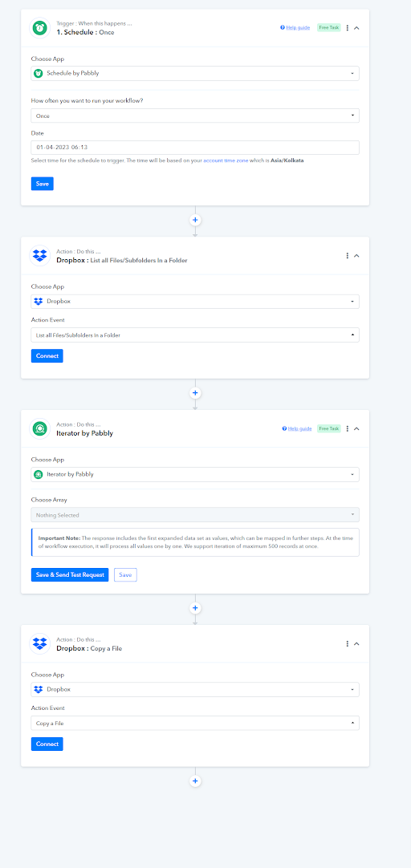Open the account time zone link
The height and width of the screenshot is (868, 411).
pyautogui.click(x=226, y=160)
